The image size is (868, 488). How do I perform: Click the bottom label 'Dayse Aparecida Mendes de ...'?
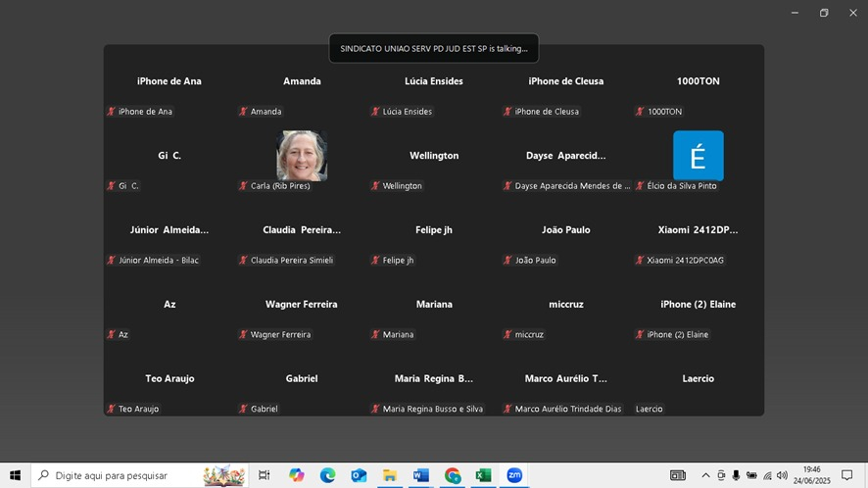tap(572, 185)
